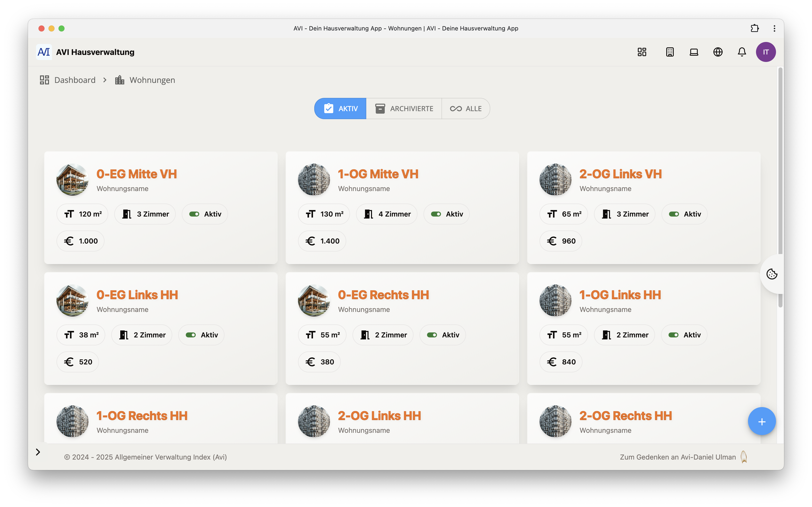Switch to the ALLE tab
The width and height of the screenshot is (812, 507).
coord(466,109)
